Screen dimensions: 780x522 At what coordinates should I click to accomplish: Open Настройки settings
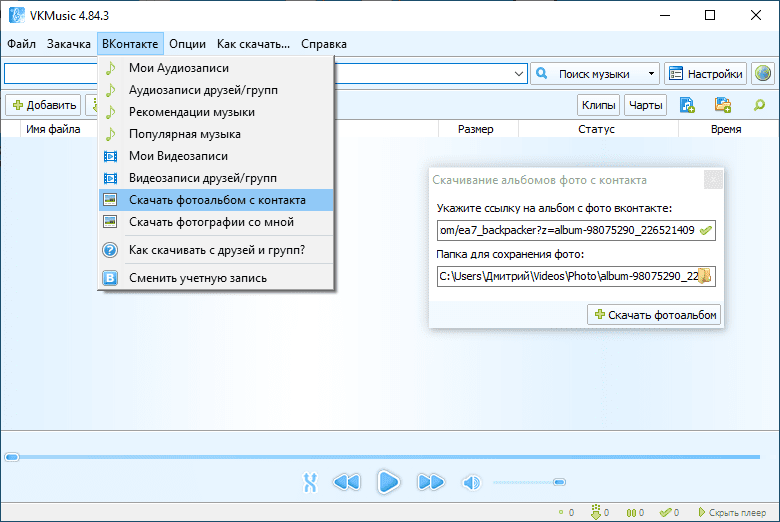[x=705, y=74]
